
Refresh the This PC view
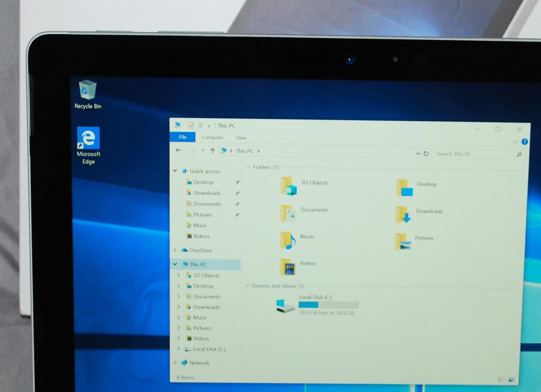tap(426, 153)
